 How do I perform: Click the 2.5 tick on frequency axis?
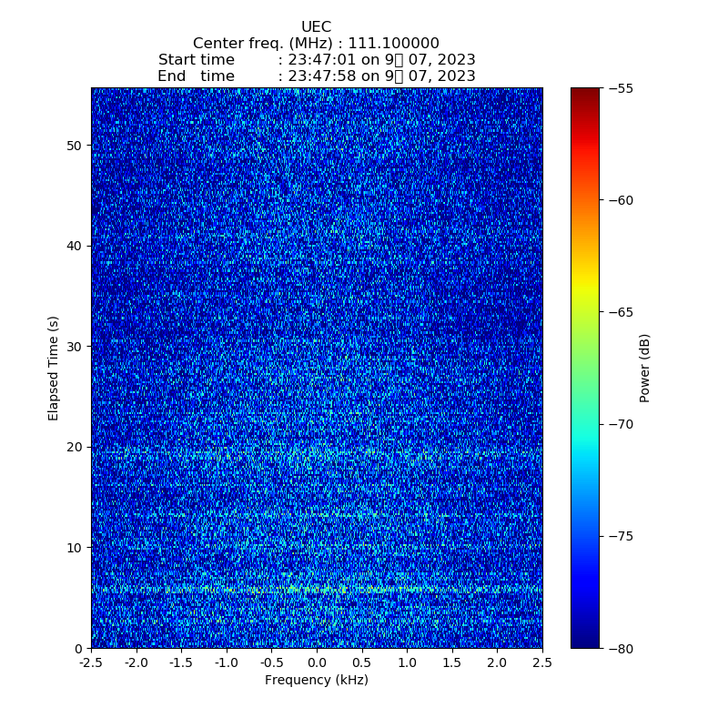(x=542, y=662)
